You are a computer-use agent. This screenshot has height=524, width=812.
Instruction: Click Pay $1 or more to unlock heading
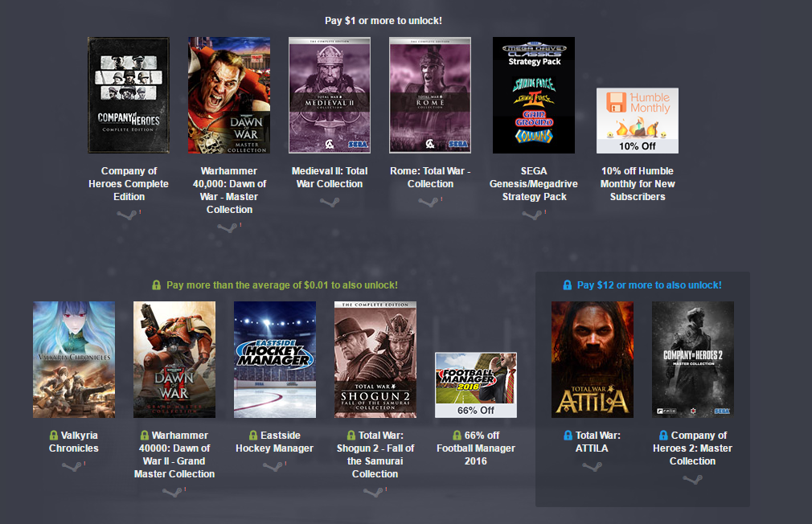click(383, 21)
